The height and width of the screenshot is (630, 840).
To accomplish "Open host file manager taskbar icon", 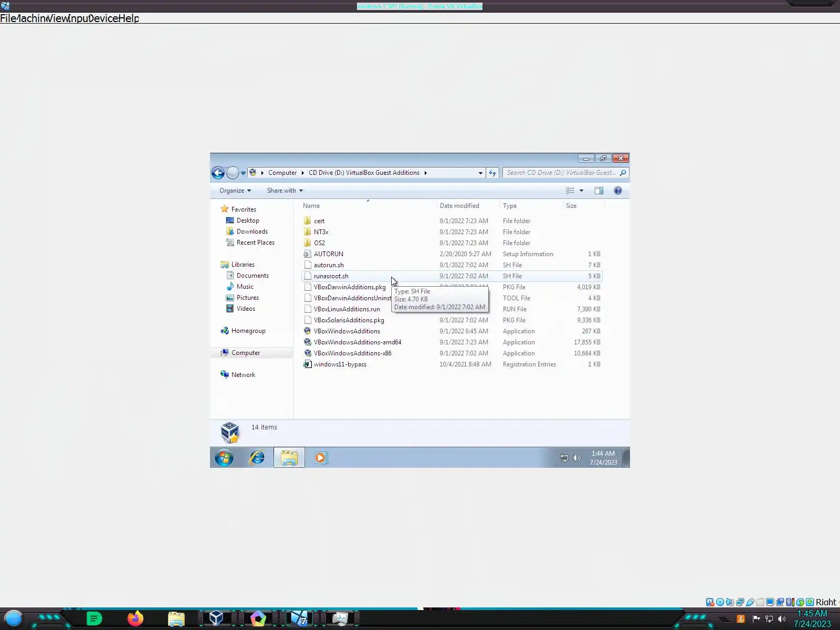I will [176, 619].
